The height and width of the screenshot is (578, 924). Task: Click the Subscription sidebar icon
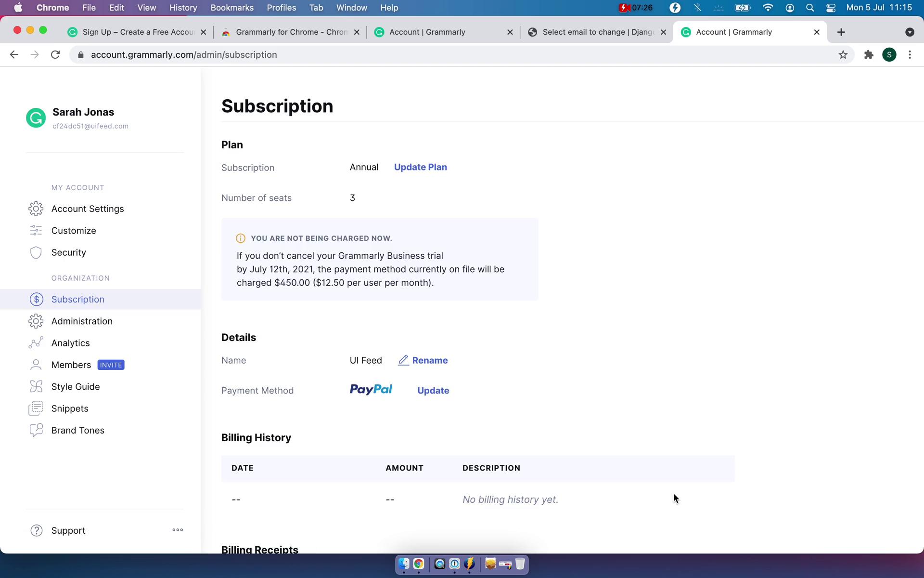(x=36, y=299)
